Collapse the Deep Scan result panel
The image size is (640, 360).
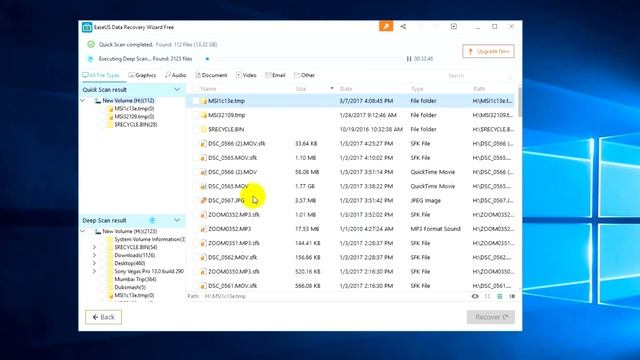tap(177, 220)
